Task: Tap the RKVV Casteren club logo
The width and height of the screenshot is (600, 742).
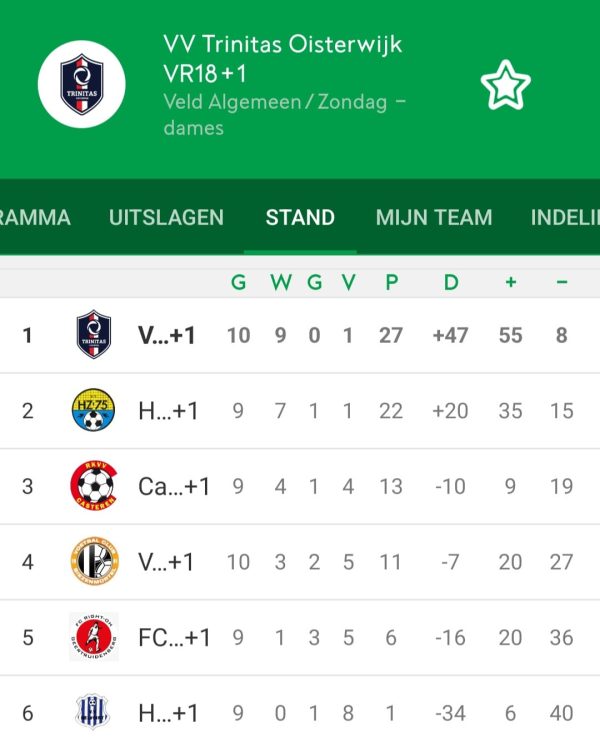Action: [94, 486]
